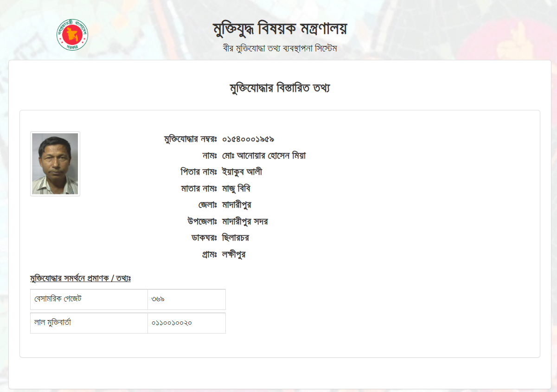Select the freedom fighter number ০১৫৪০০০১৯৫৯

[248, 139]
